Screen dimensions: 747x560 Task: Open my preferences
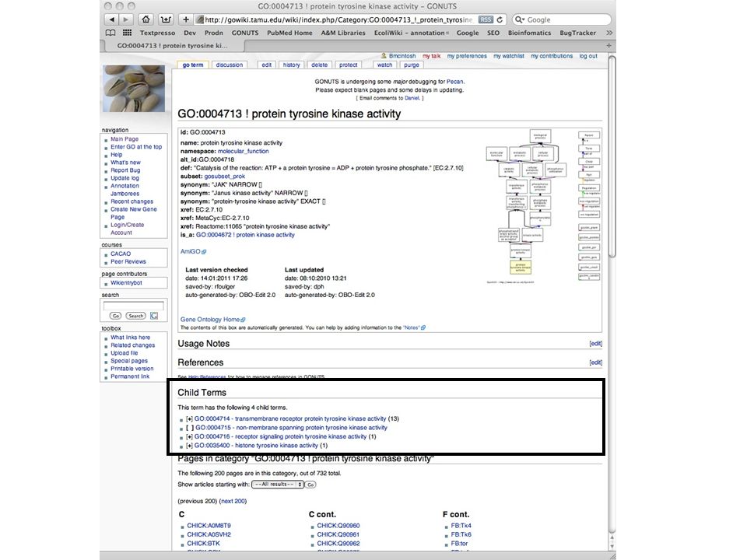(x=467, y=56)
